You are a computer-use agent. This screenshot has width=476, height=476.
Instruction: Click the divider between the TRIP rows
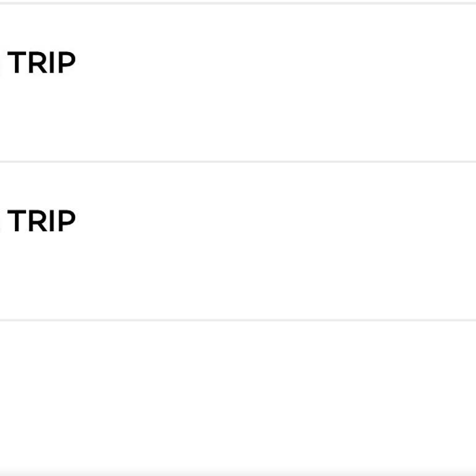pyautogui.click(x=238, y=162)
